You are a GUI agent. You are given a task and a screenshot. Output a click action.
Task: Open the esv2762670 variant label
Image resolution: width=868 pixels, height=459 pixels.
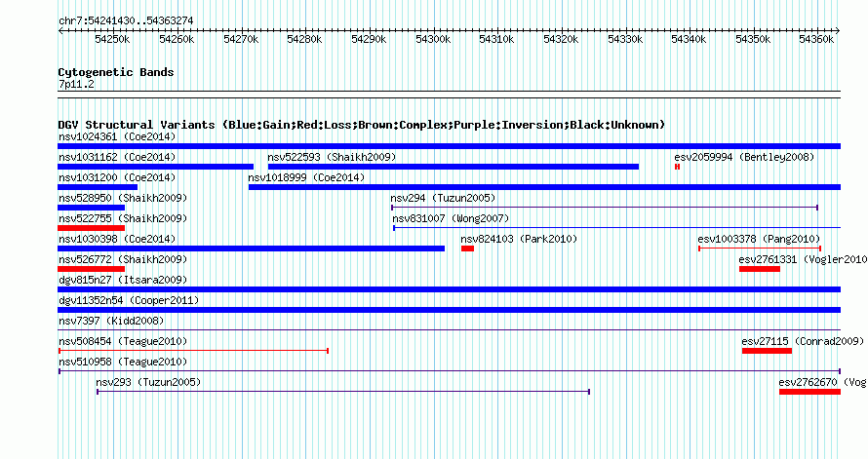[x=822, y=382]
